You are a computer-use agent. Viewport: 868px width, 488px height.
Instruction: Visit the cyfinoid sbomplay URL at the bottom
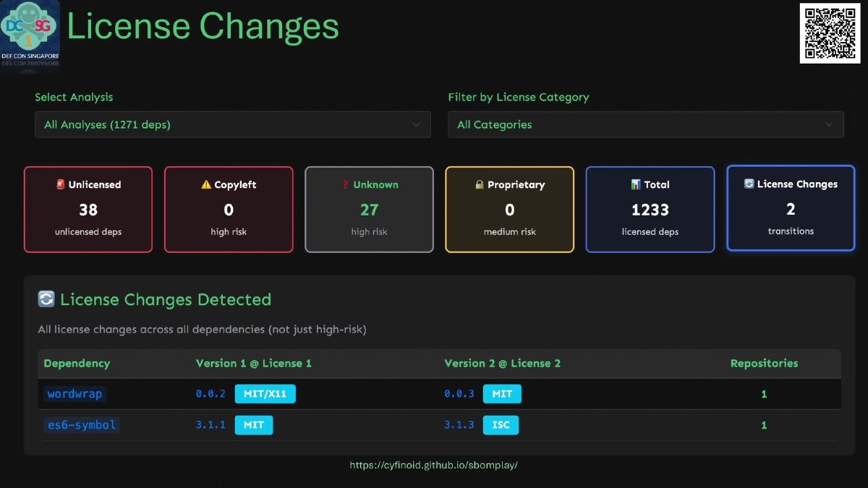(x=434, y=465)
